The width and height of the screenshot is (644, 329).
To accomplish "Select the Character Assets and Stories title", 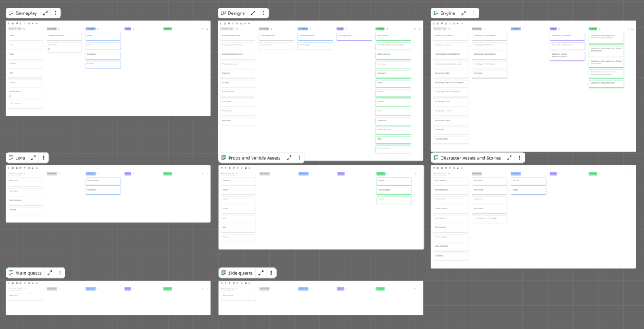I will tap(470, 157).
